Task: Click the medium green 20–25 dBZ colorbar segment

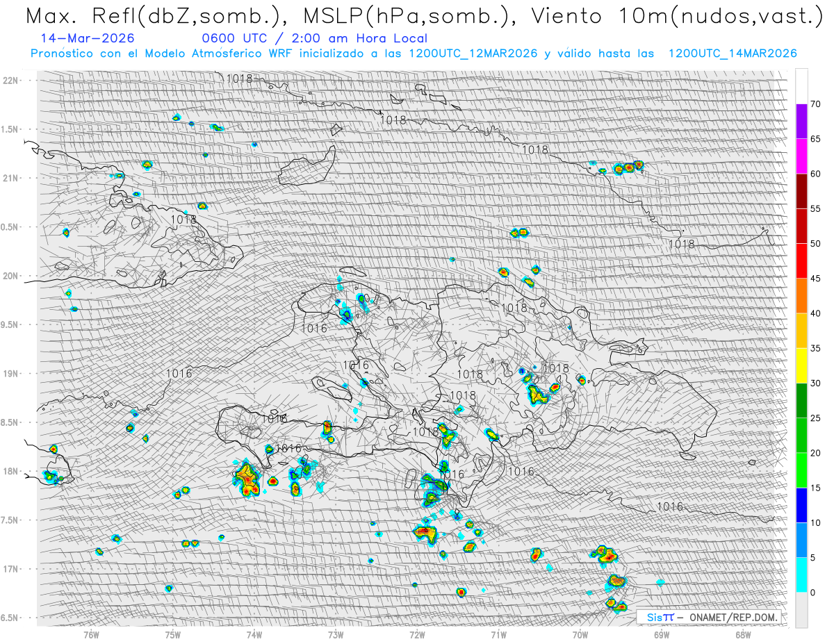Action: [x=801, y=436]
